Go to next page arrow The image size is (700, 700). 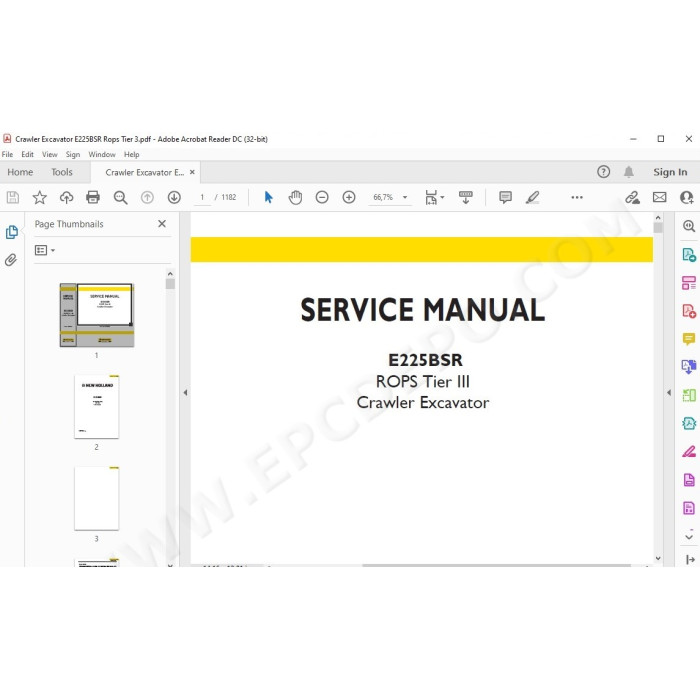[174, 197]
